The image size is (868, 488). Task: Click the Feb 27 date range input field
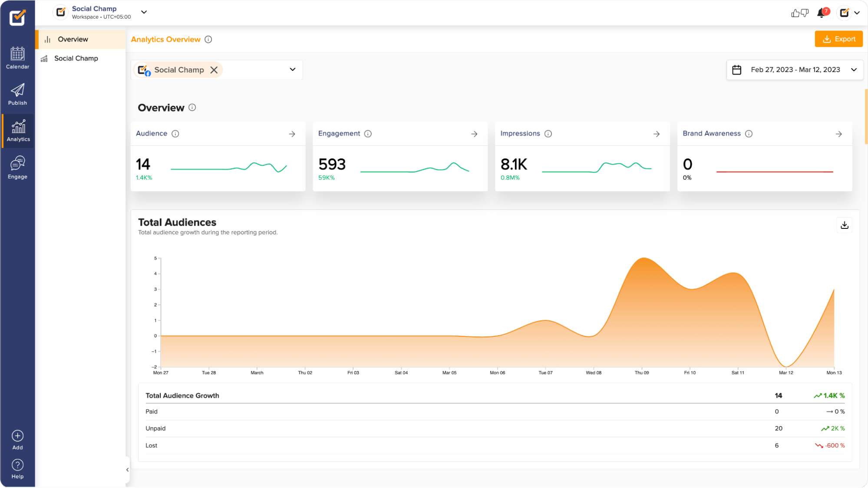pyautogui.click(x=795, y=70)
